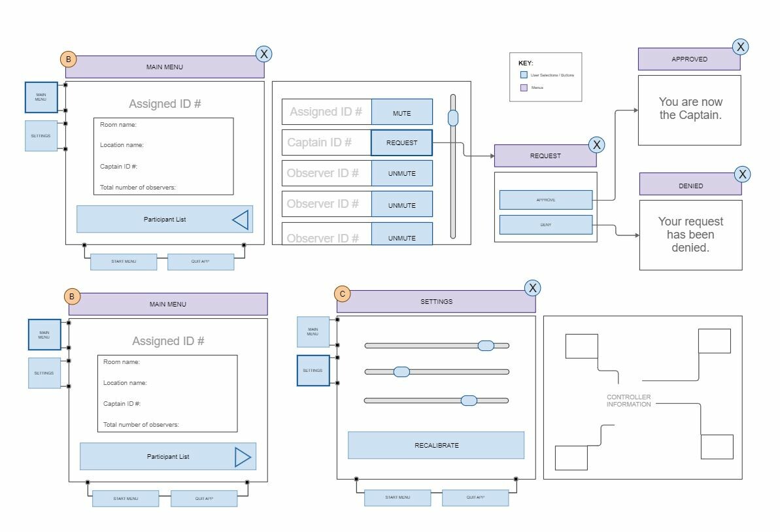This screenshot has width=780, height=532.
Task: Open the SETTINGS title bar
Action: point(437,301)
